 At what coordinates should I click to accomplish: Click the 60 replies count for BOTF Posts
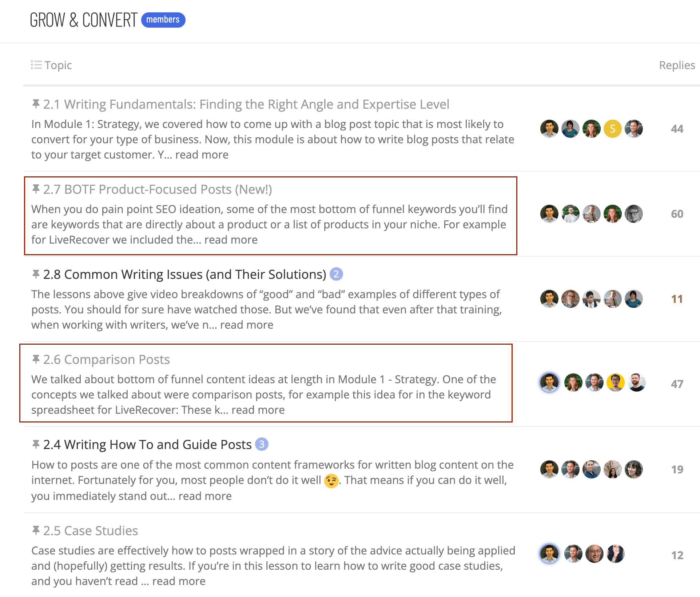(x=677, y=214)
